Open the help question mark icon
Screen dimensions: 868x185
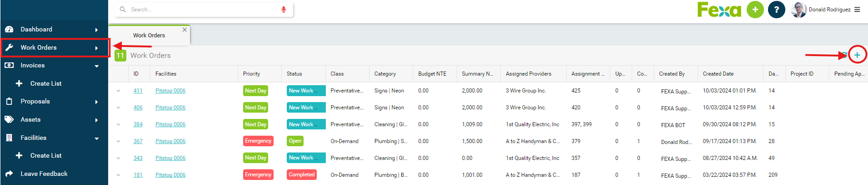tap(777, 10)
